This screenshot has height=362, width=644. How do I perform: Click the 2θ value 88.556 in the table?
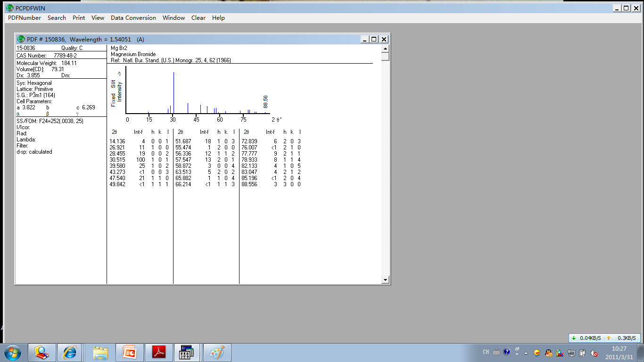click(x=249, y=184)
